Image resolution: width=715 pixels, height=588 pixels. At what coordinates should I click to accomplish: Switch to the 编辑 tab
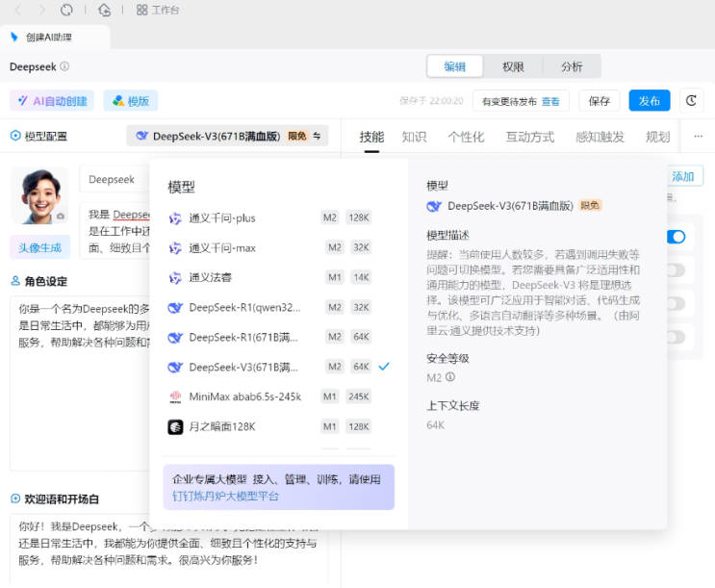454,66
